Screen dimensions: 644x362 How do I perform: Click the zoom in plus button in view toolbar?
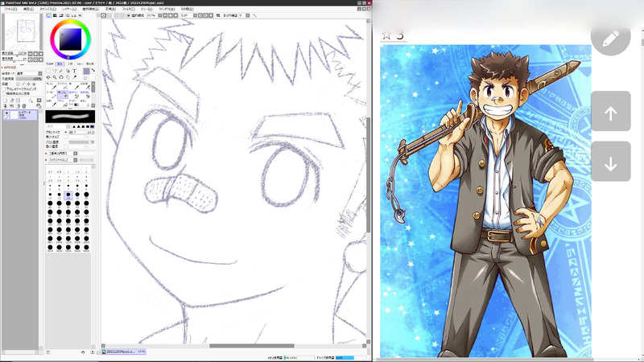[x=171, y=15]
